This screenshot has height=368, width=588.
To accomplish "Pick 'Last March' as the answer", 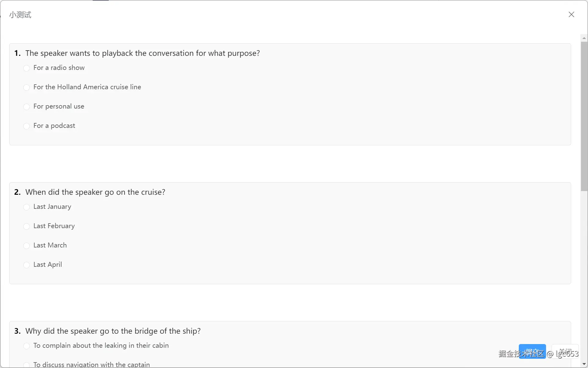I will click(x=27, y=246).
